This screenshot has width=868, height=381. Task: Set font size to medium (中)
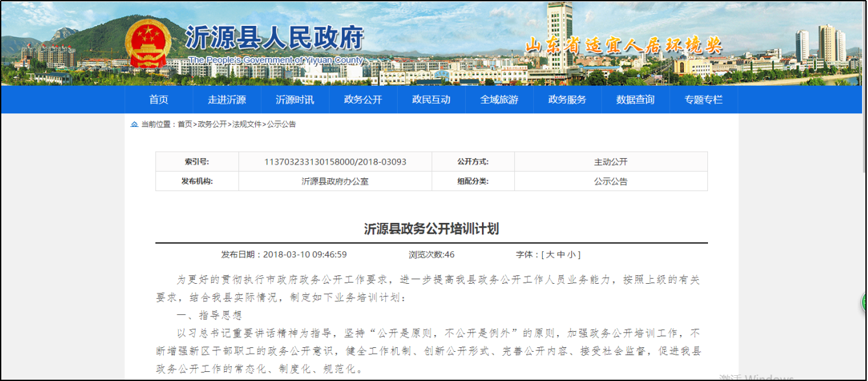(x=561, y=255)
